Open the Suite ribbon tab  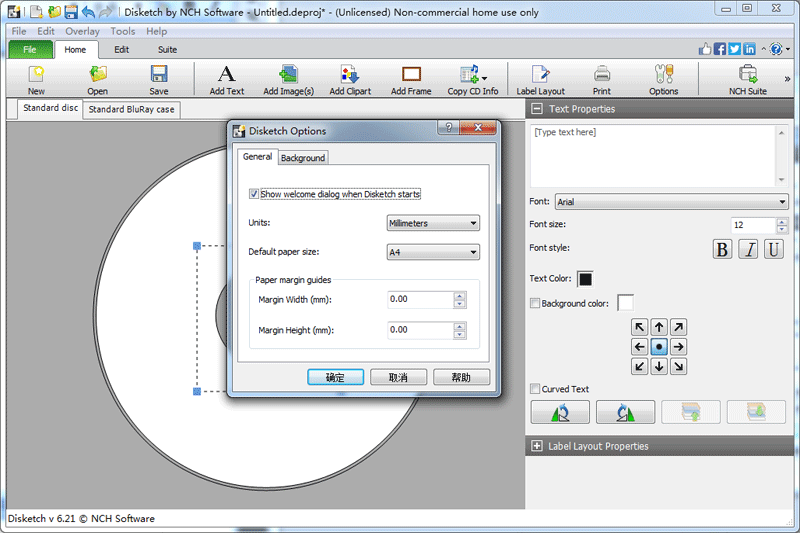click(x=167, y=49)
